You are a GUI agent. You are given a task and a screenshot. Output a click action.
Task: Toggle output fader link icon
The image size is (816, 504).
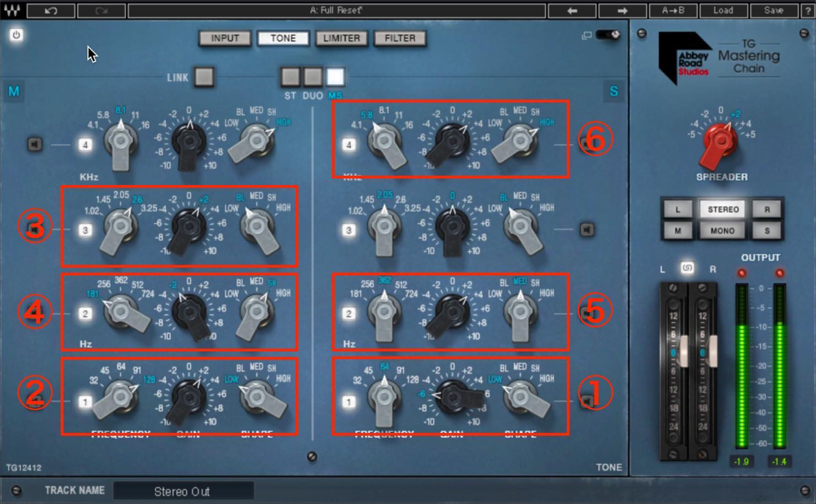(687, 268)
